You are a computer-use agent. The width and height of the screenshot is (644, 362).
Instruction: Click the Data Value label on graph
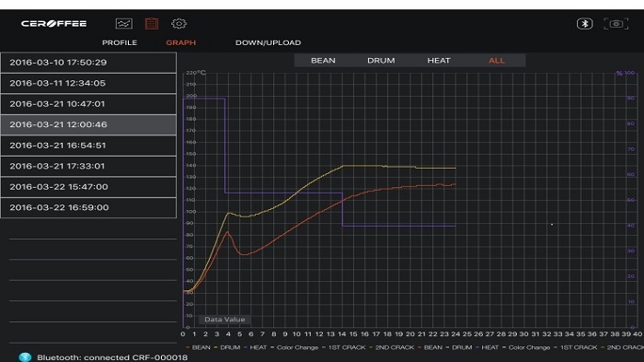[224, 320]
